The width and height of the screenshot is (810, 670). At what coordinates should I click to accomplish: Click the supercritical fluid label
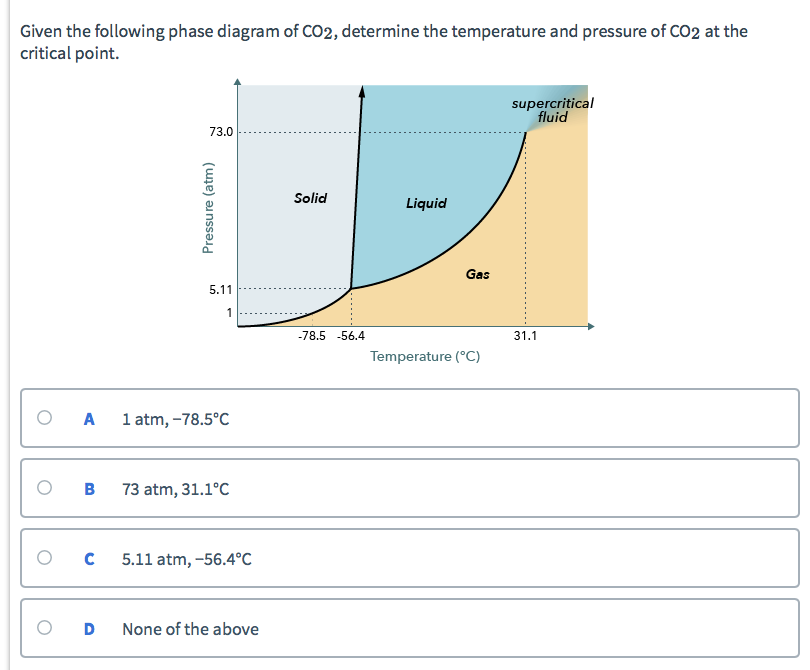pos(551,109)
